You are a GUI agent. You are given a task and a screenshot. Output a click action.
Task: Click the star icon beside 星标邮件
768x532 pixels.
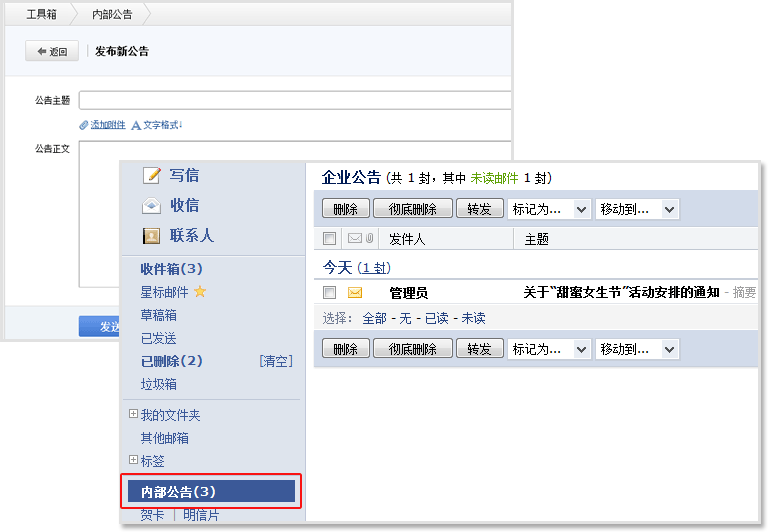[199, 292]
